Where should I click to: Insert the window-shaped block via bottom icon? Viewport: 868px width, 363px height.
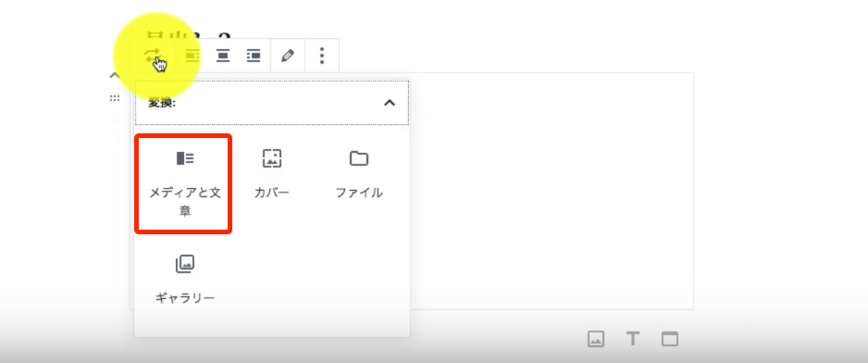click(670, 339)
